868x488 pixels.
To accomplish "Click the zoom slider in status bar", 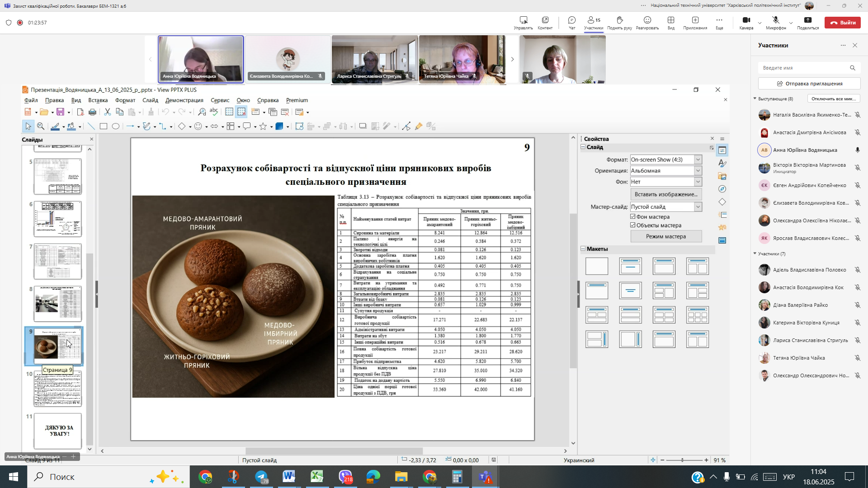I will tap(683, 460).
